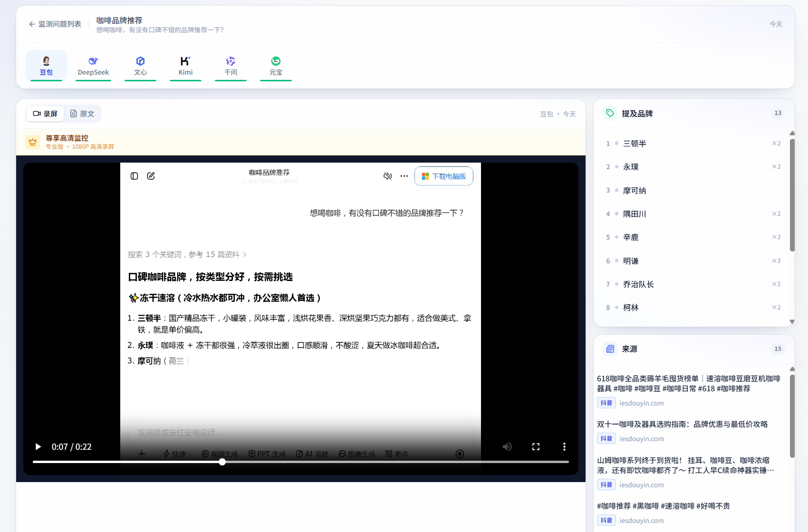Click the 来源 panel icon
Image resolution: width=808 pixels, height=532 pixels.
[610, 349]
